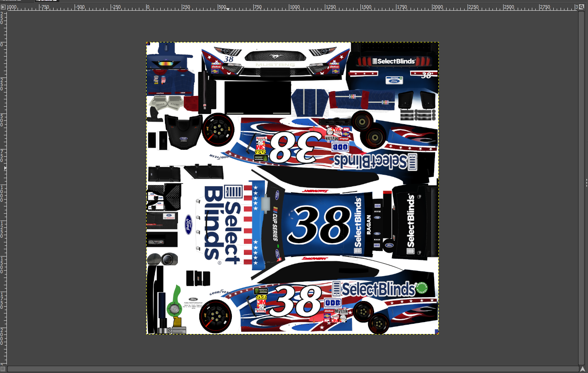Open the image menu arrow button
Image resolution: width=588 pixels, height=373 pixels.
click(x=3, y=7)
